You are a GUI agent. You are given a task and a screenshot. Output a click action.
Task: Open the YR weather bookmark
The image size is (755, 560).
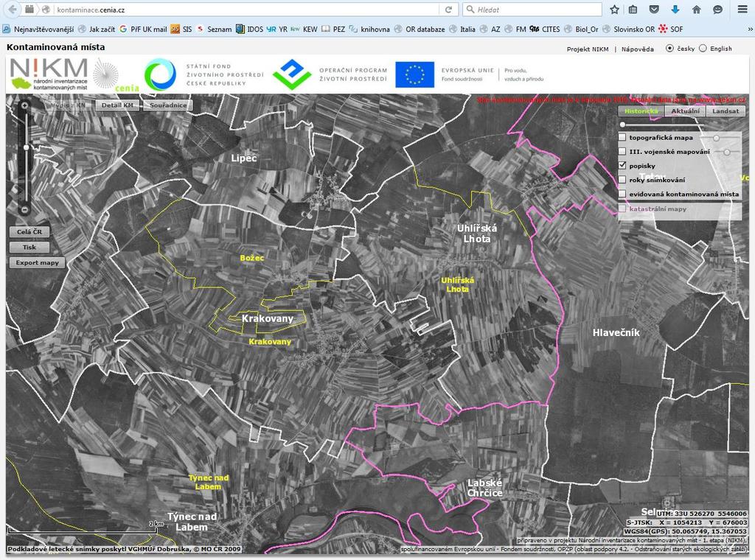point(277,29)
